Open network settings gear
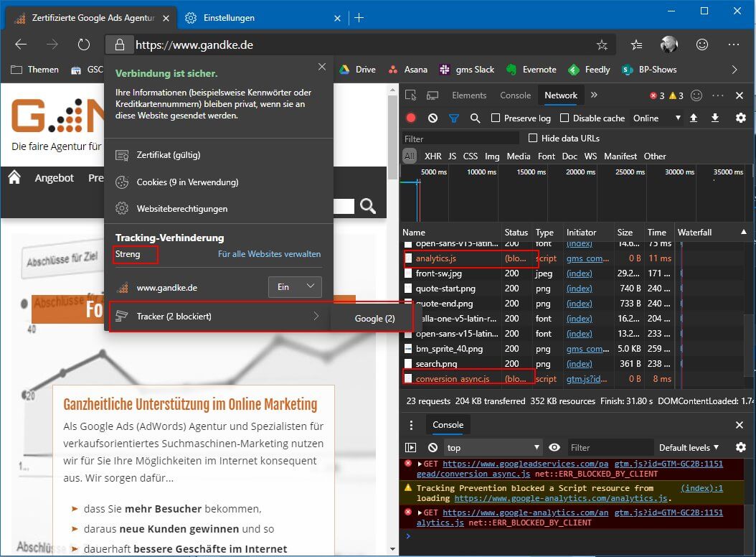The width and height of the screenshot is (756, 557). point(740,118)
